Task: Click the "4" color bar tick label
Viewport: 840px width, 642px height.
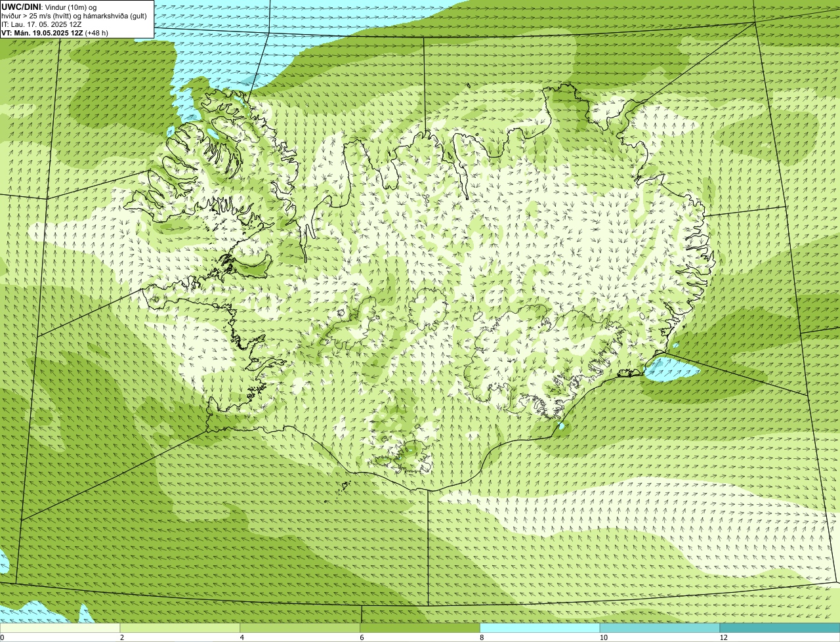Action: [242, 637]
